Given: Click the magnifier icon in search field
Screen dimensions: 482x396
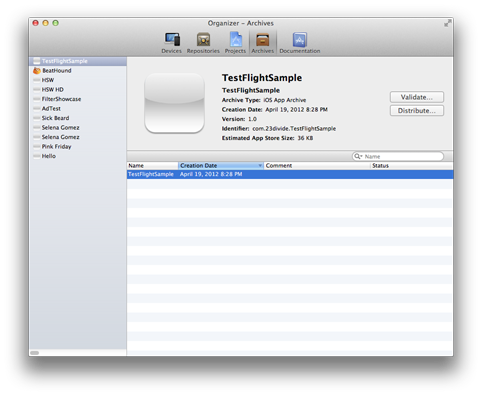Looking at the screenshot, I should point(358,156).
